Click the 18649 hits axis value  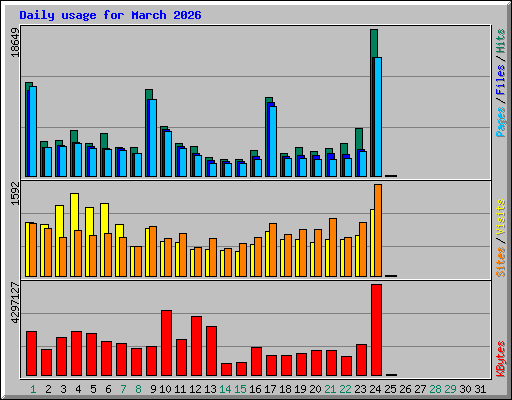(x=15, y=42)
